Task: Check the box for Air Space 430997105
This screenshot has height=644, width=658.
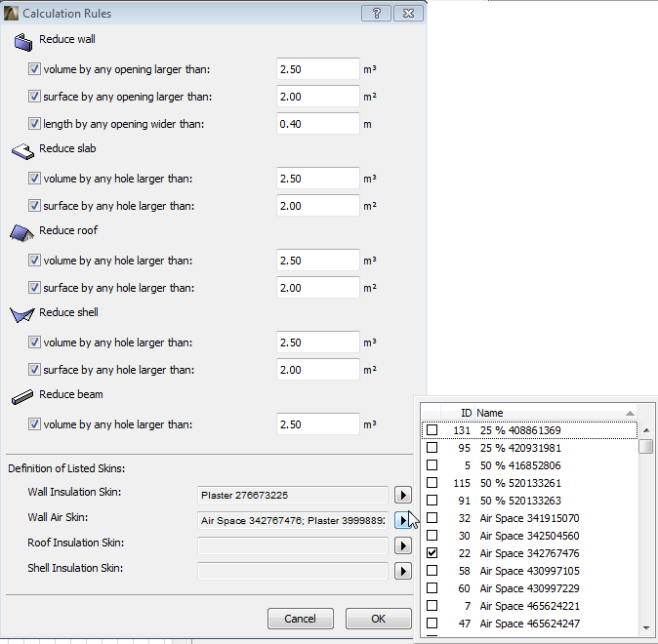Action: pyautogui.click(x=432, y=571)
